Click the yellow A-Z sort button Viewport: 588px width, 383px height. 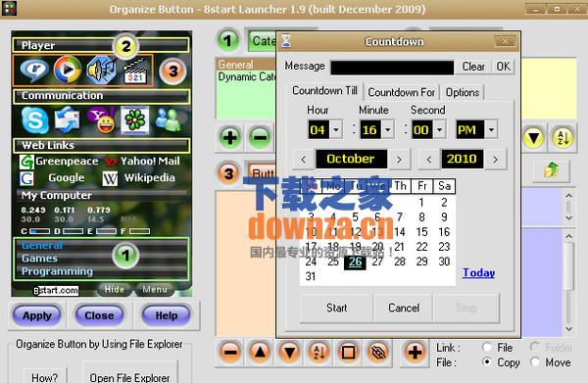563,138
